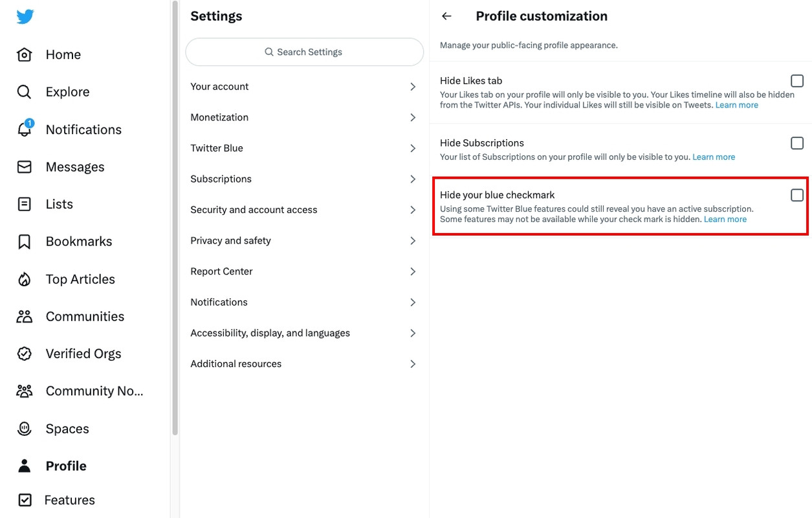Screen dimensions: 812x518
Task: Follow Learn more link under Hide Subscriptions
Action: (714, 157)
